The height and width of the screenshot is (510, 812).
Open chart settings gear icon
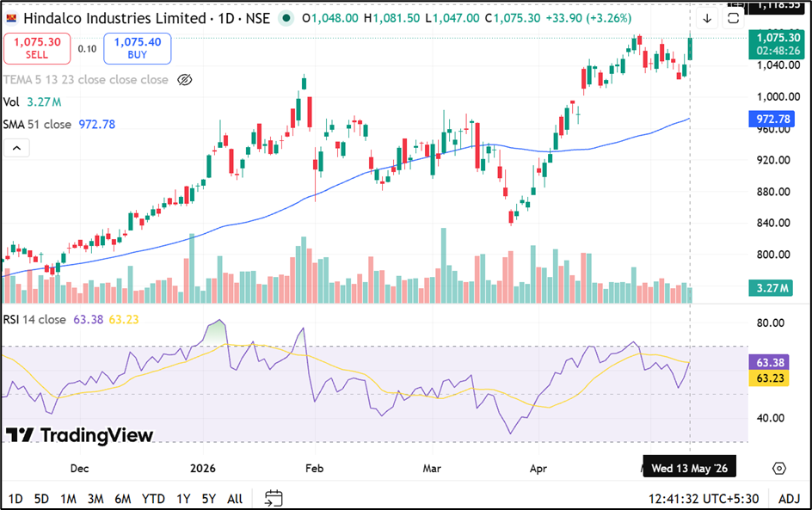[x=778, y=469]
